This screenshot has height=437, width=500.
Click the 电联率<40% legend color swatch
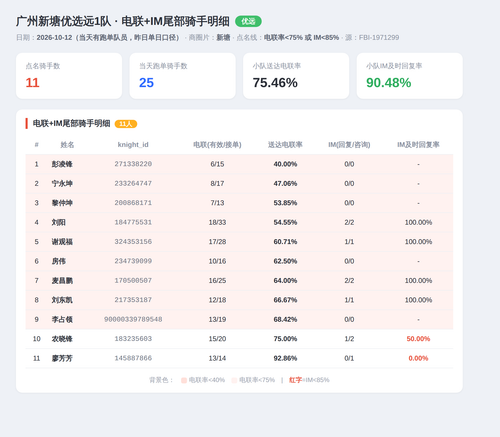coord(184,380)
